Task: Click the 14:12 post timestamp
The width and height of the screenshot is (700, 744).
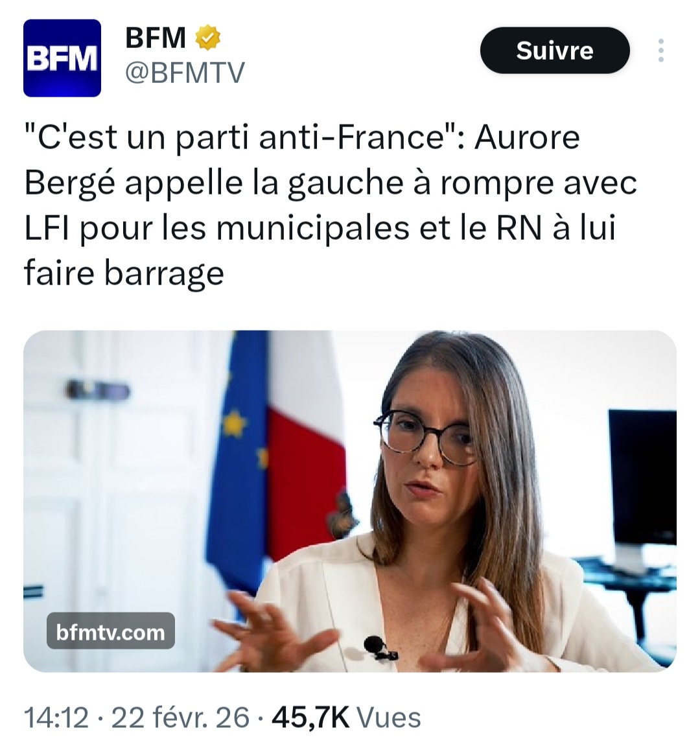Action: pos(56,717)
